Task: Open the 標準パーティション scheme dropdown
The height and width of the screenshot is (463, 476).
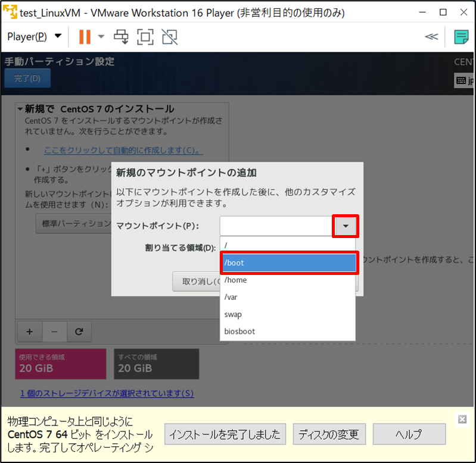Action: (74, 224)
